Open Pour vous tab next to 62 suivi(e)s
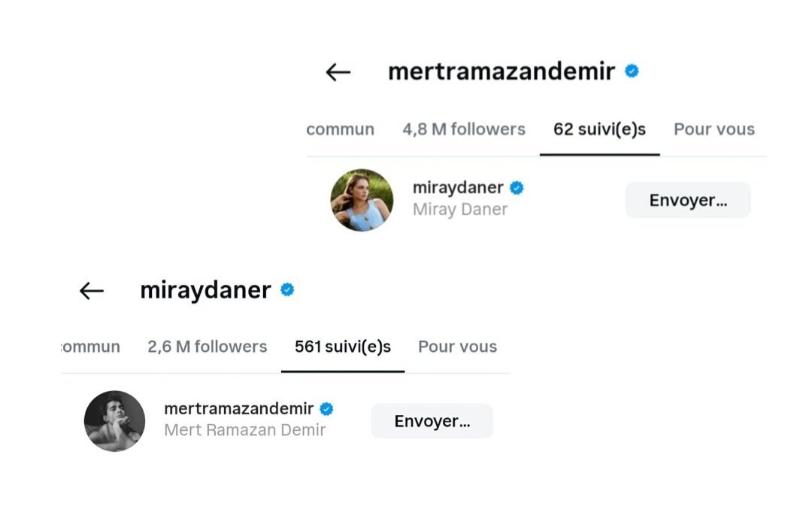812x518 pixels. click(x=714, y=129)
